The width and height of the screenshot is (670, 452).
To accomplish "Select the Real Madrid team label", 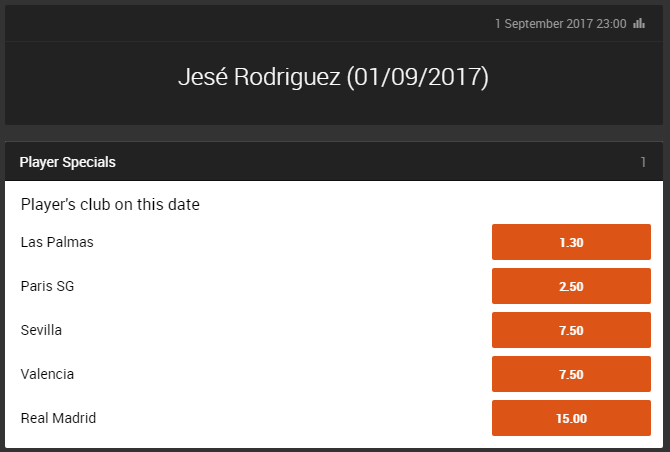I will pos(58,418).
